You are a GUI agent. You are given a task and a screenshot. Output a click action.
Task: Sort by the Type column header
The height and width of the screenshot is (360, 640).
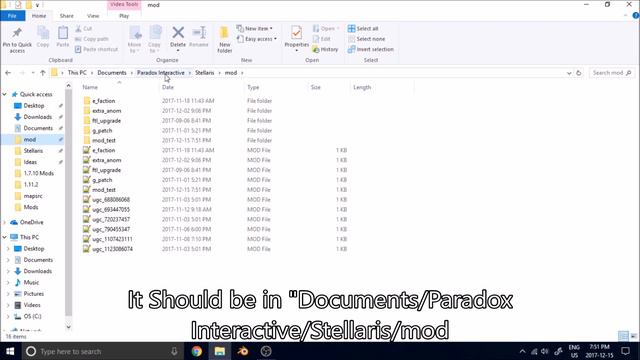(253, 87)
